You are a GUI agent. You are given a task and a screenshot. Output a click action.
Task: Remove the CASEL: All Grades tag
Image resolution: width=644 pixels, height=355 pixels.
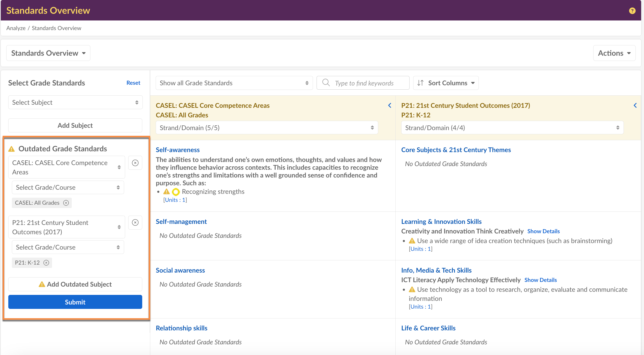point(66,203)
